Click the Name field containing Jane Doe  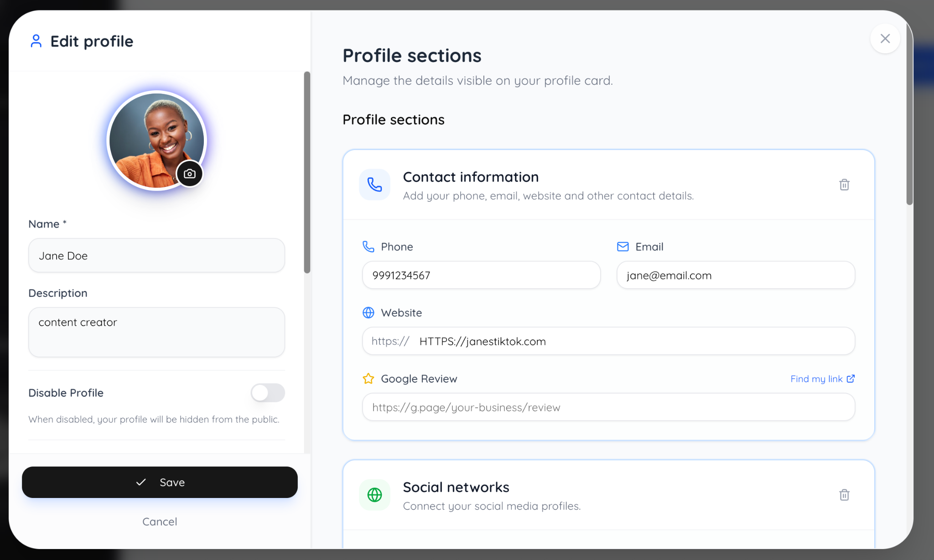coord(156,255)
